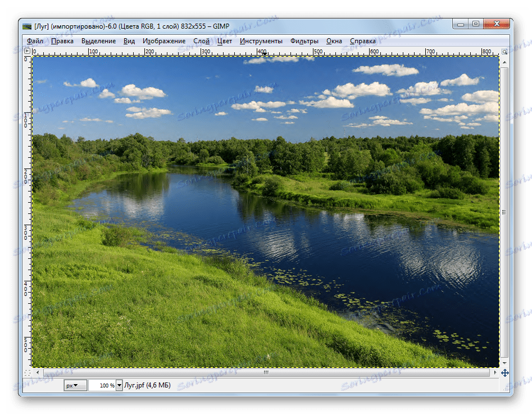This screenshot has height=415, width=532.
Task: Click the landscape image canvas
Action: 266,212
